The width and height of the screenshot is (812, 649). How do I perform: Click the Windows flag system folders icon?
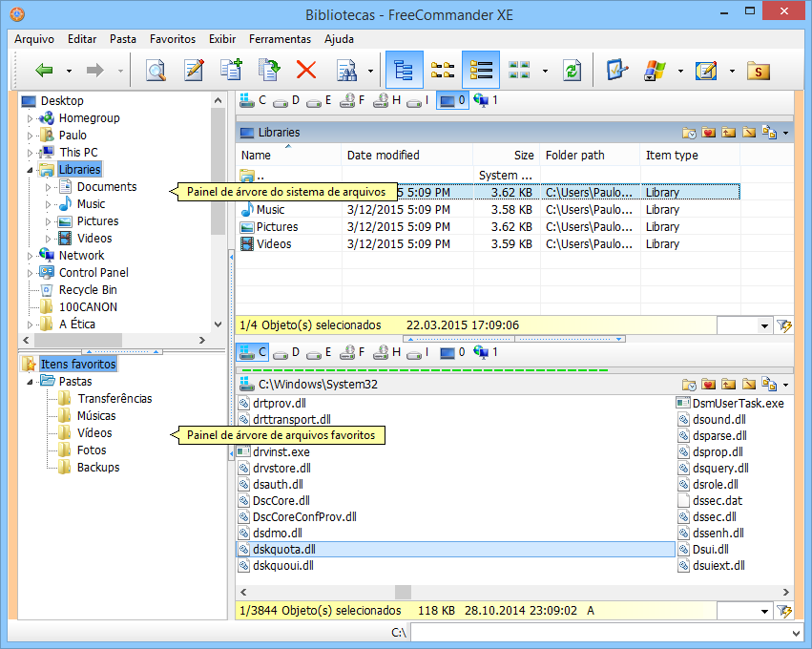tap(656, 70)
